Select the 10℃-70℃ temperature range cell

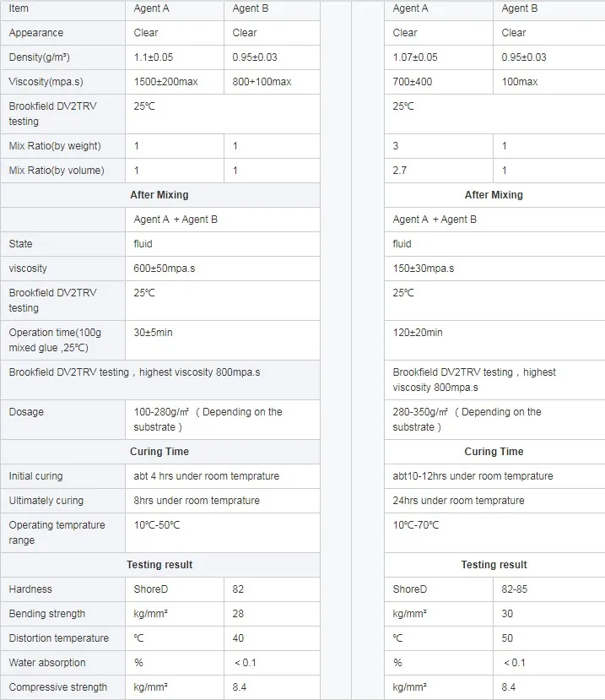(416, 525)
